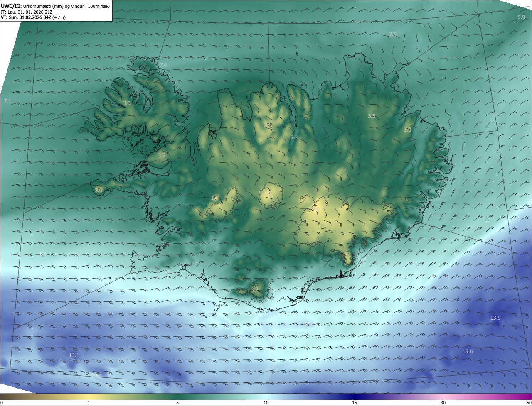
Task: Click the 3.5 value label in the northeast
Action: pyautogui.click(x=372, y=116)
